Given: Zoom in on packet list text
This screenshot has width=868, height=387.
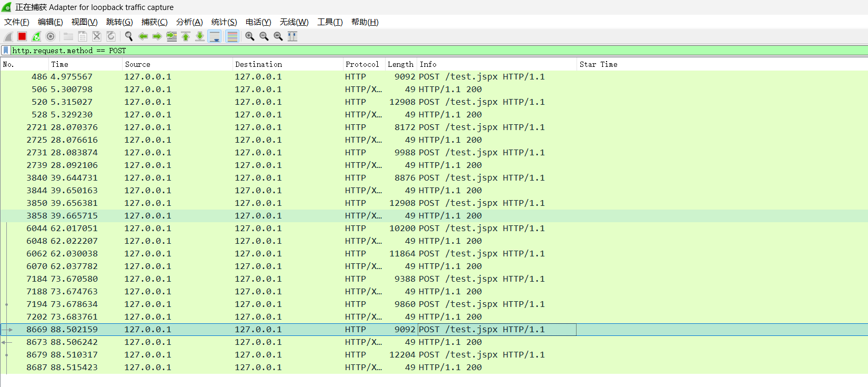Looking at the screenshot, I should (x=250, y=36).
